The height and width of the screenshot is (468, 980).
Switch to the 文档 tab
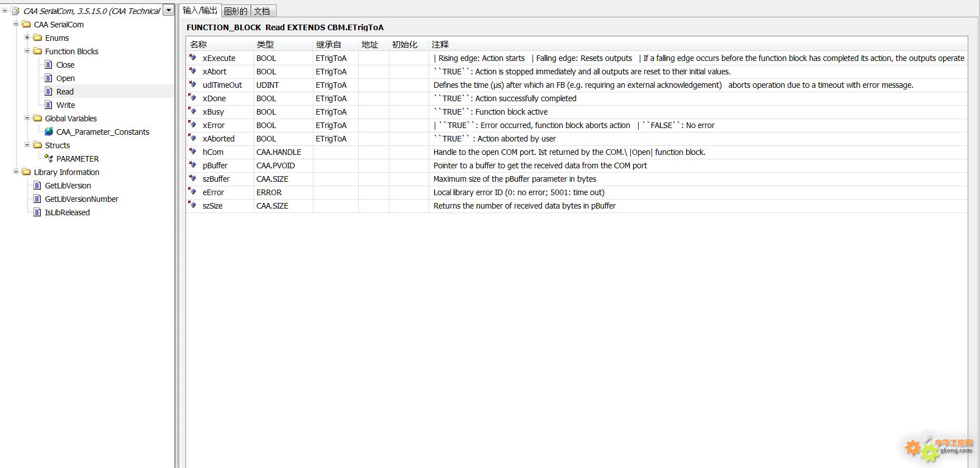pos(263,11)
